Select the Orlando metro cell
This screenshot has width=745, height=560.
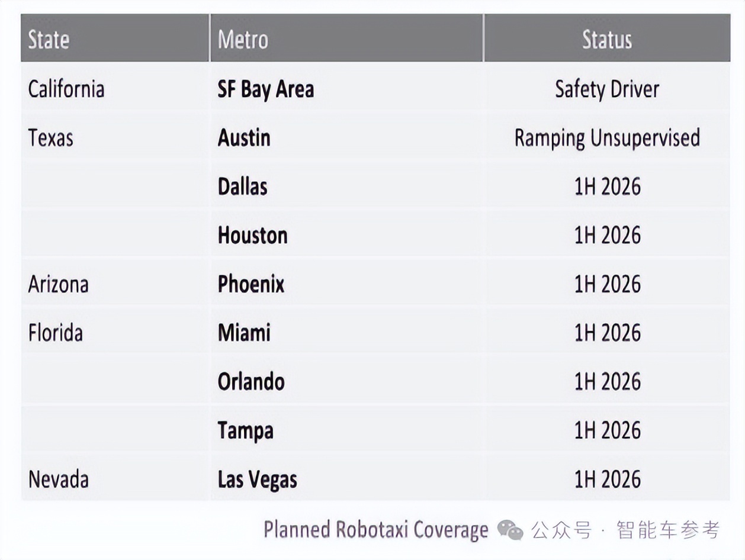[251, 381]
